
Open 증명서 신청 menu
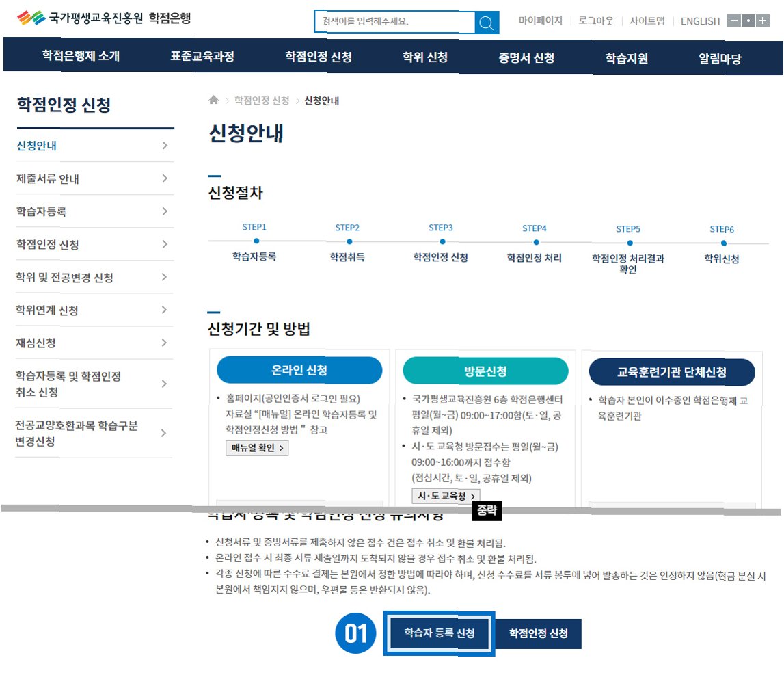click(x=526, y=57)
